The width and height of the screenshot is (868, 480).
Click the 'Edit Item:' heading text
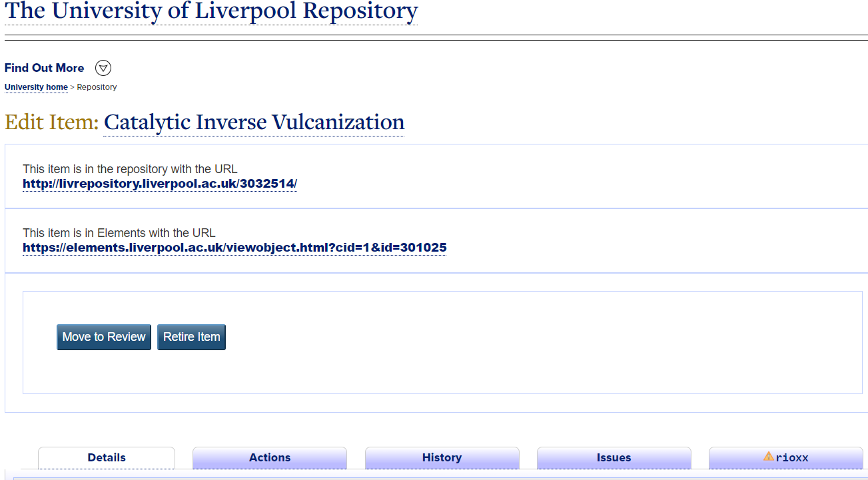(51, 122)
